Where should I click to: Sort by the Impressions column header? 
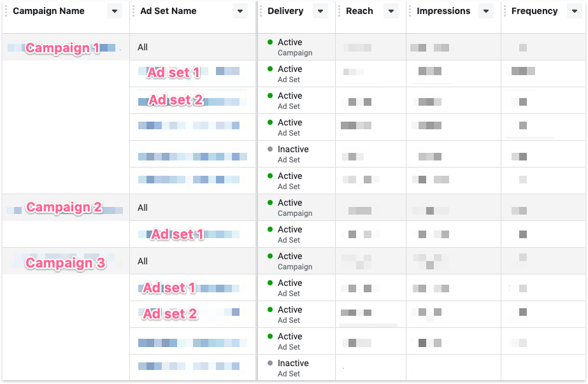443,11
